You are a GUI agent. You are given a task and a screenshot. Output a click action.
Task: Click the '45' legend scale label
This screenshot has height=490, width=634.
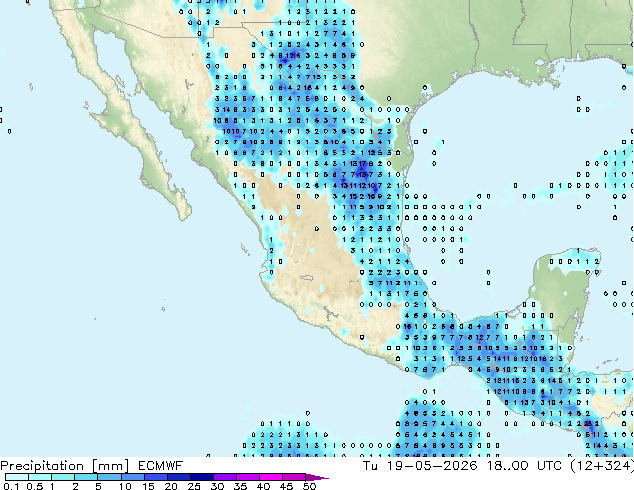click(286, 486)
